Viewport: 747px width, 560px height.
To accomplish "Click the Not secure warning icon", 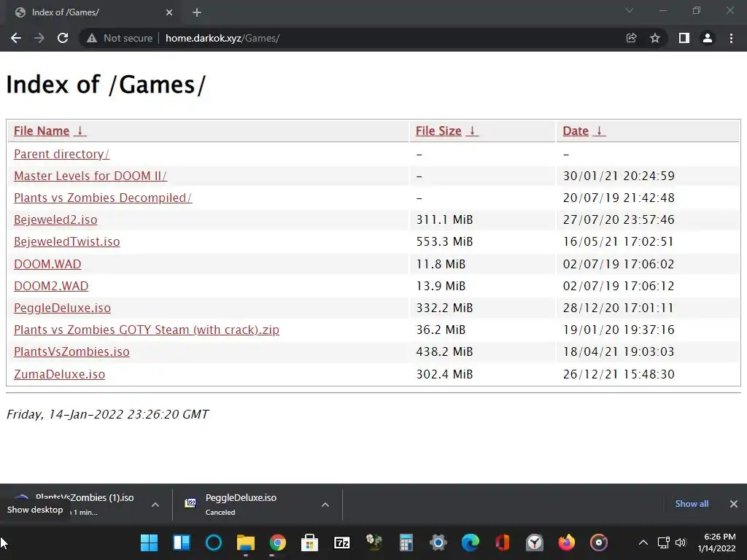I will tap(92, 38).
